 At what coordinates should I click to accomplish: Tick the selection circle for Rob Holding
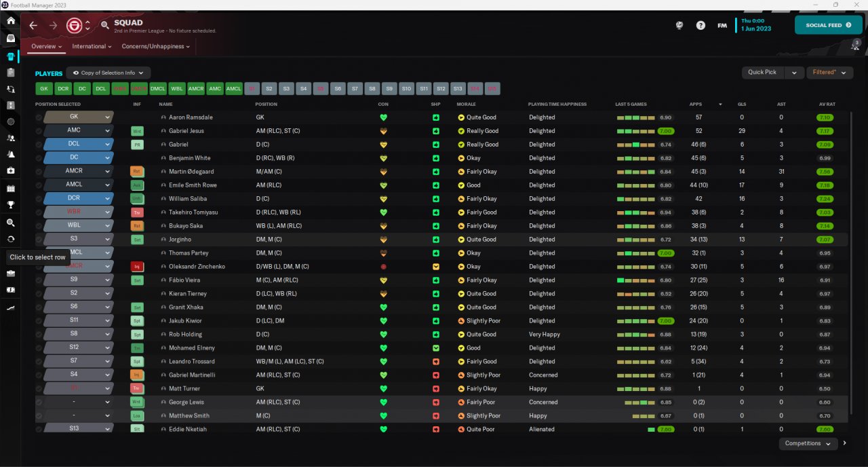39,335
